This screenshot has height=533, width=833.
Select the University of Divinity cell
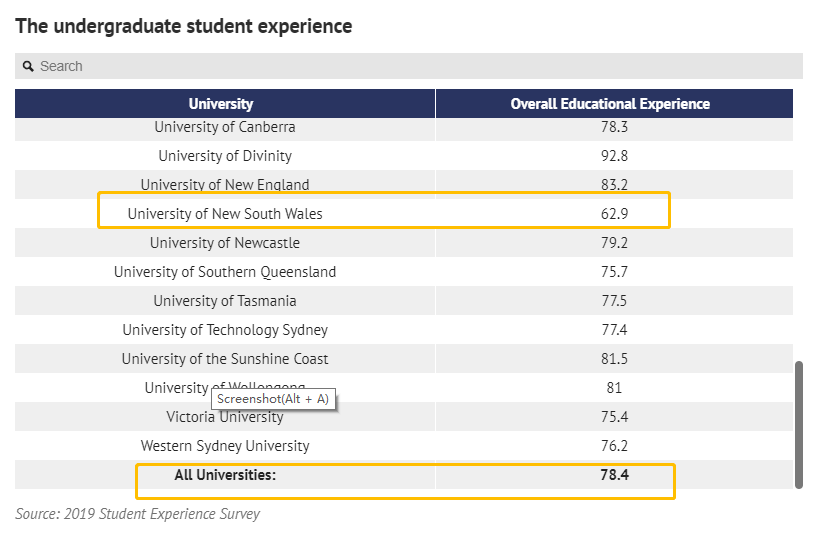225,156
